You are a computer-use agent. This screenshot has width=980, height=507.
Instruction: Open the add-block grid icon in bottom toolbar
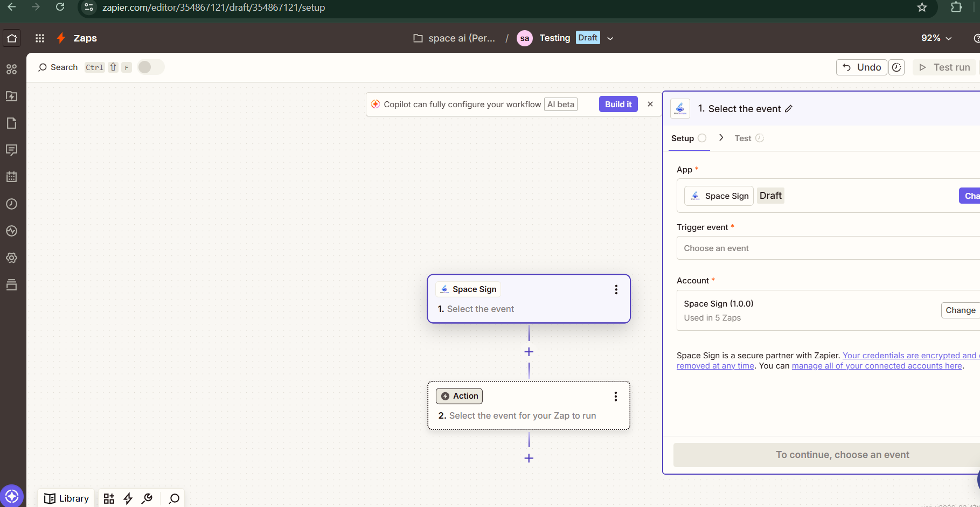point(109,498)
